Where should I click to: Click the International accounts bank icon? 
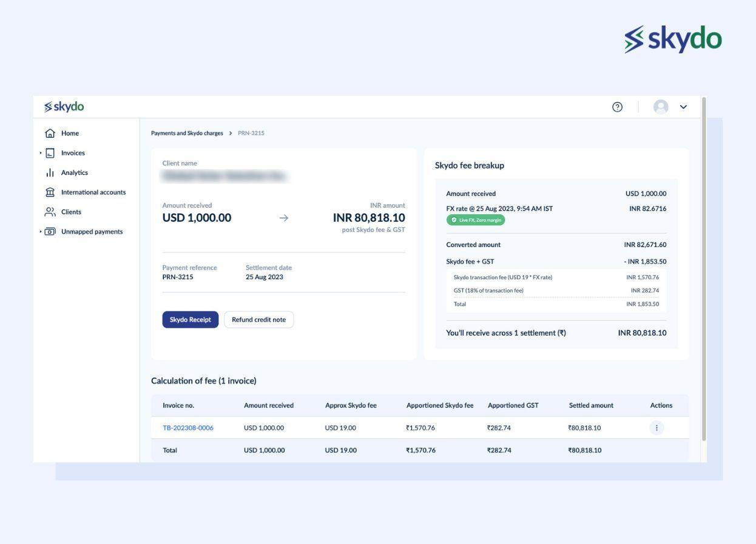pyautogui.click(x=52, y=191)
